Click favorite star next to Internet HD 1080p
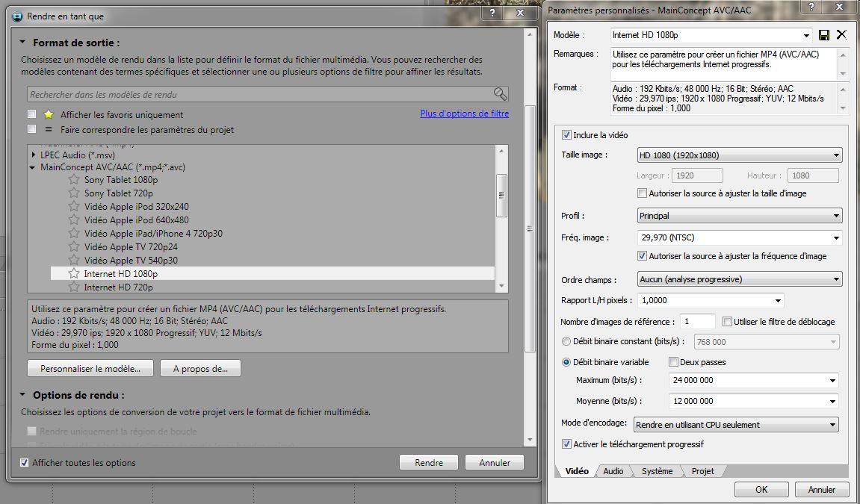Screen dimensions: 860x504 coord(74,274)
